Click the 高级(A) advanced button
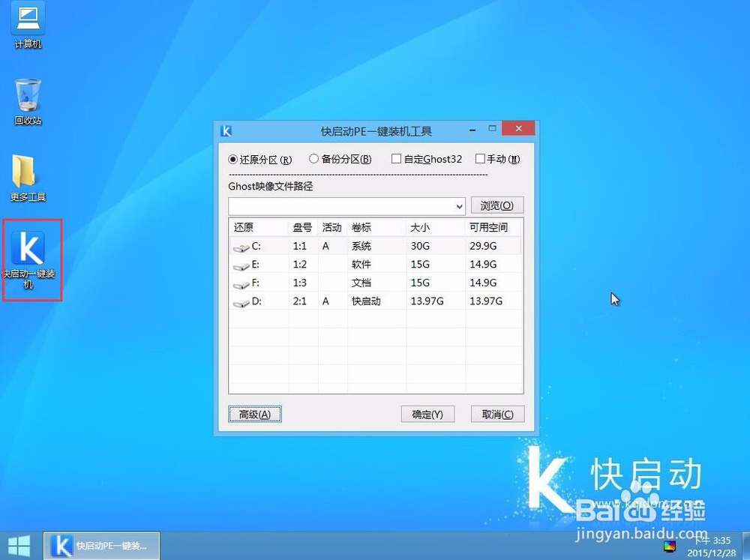Viewport: 750px width, 560px height. 255,414
